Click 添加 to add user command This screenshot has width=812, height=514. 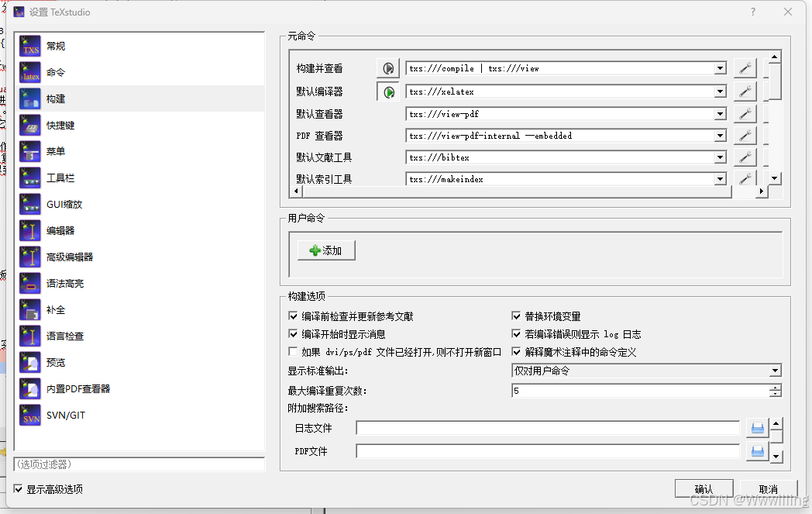point(326,250)
